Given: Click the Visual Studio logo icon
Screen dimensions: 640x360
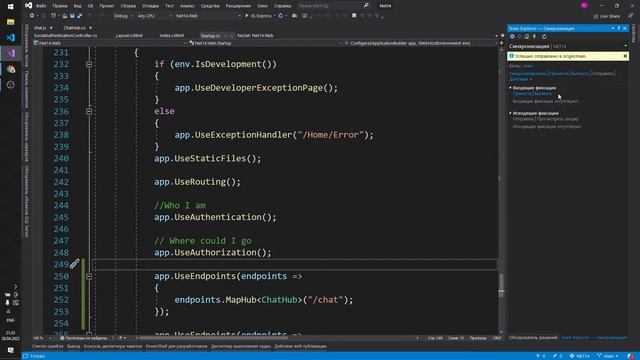Looking at the screenshot, I should [28, 5].
